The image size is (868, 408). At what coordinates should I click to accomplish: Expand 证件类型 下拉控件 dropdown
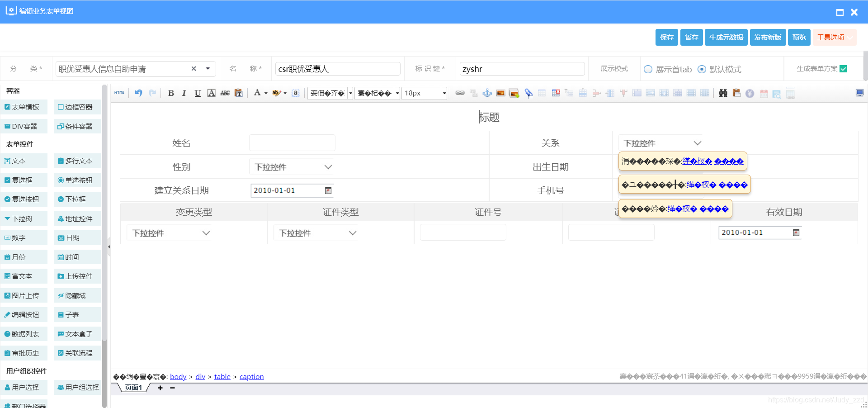pyautogui.click(x=353, y=233)
